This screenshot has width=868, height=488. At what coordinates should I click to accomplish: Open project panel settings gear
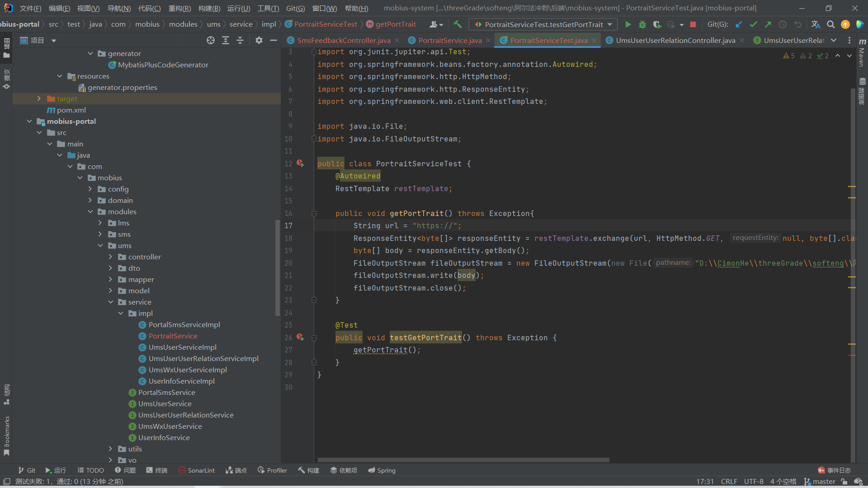coord(259,40)
